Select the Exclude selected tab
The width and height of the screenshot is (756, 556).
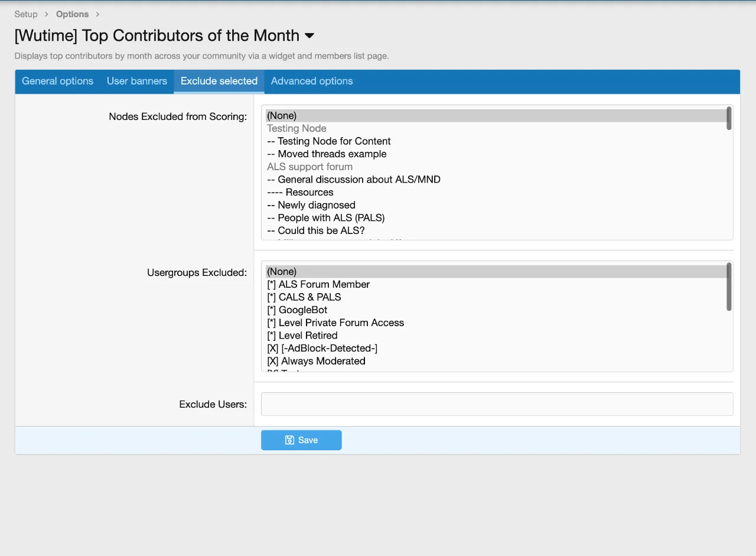[x=219, y=82]
